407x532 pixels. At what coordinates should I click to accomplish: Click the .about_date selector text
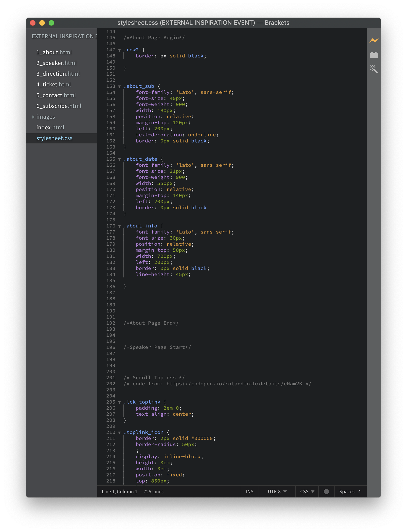140,159
